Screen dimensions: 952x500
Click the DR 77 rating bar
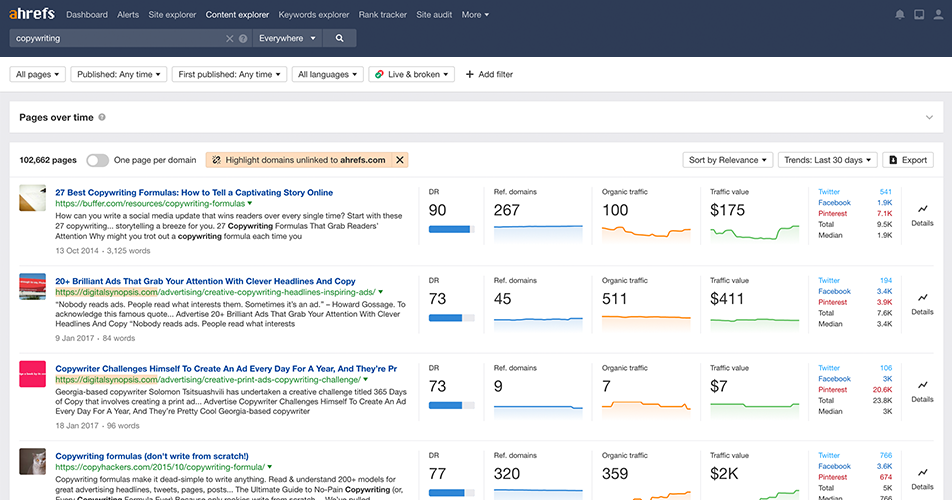click(451, 493)
